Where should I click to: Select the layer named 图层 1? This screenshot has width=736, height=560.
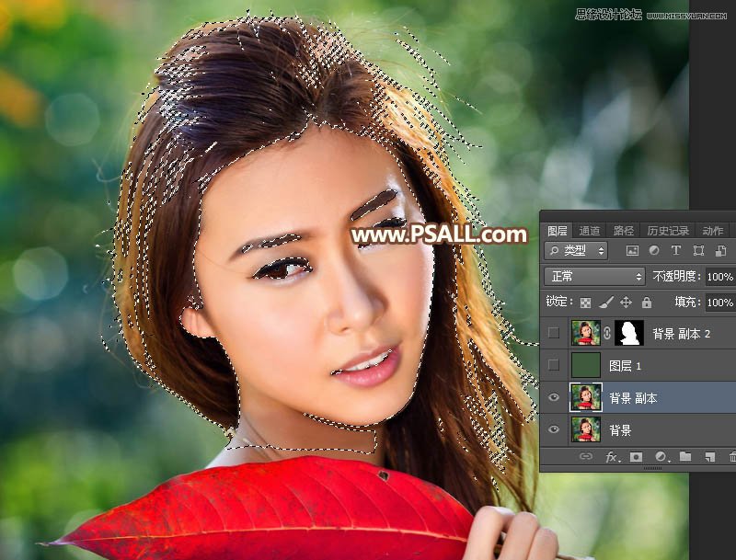pyautogui.click(x=625, y=365)
